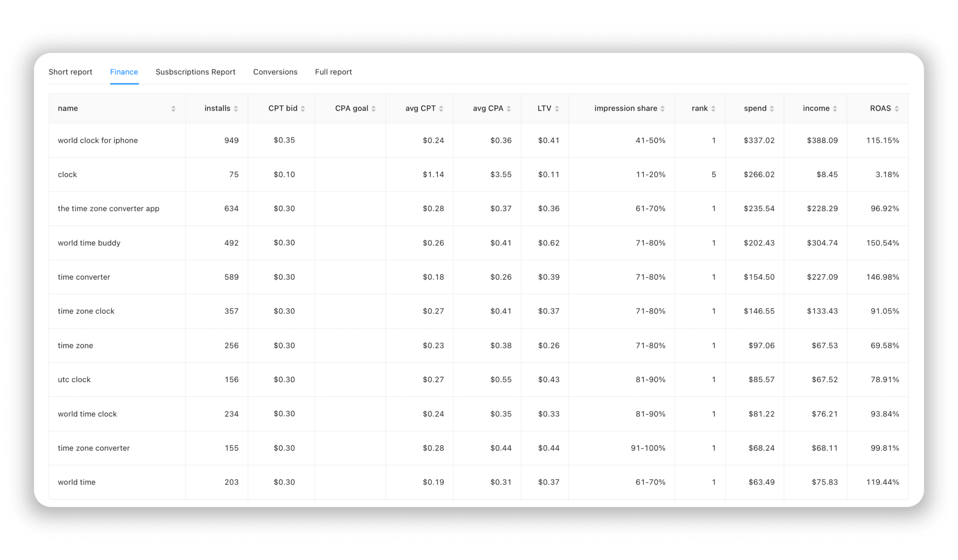958x560 pixels.
Task: Switch to Susbscriptions Report tab
Action: pos(195,72)
